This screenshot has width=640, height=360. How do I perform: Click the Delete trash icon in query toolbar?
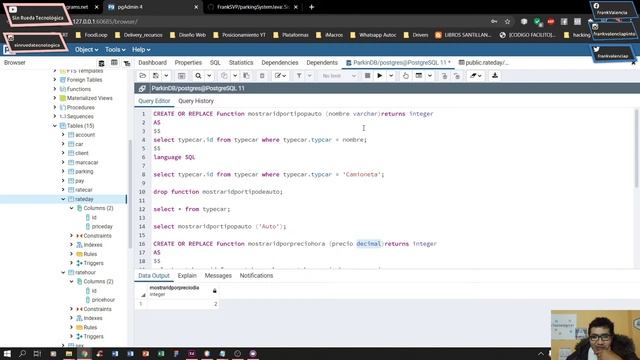point(262,76)
